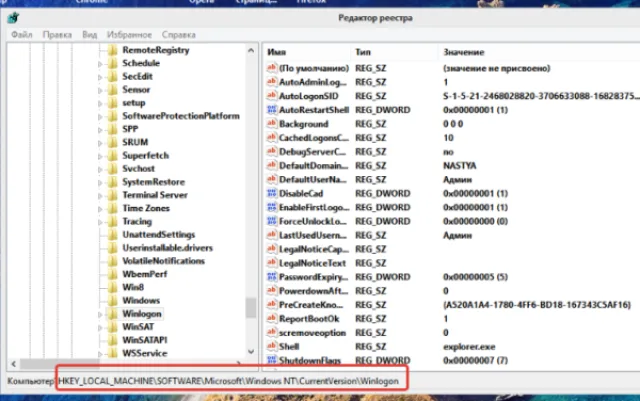Expand the Schedule tree node

[100, 64]
